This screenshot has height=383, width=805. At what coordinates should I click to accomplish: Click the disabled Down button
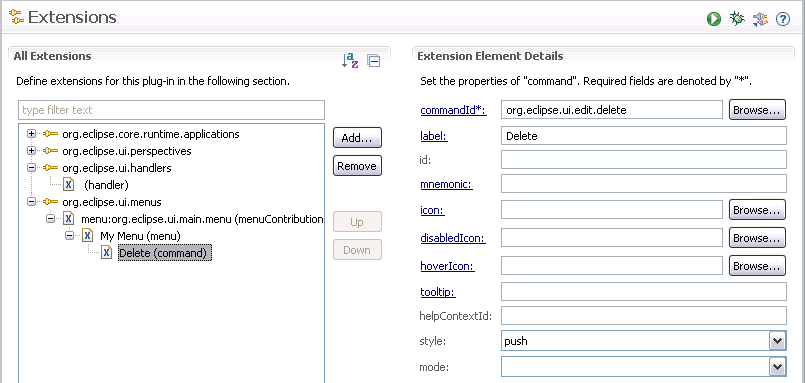coord(357,250)
